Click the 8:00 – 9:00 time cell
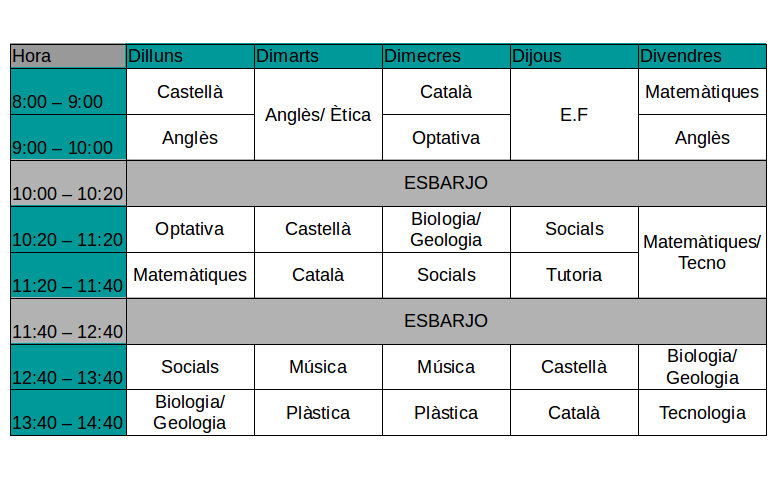The image size is (778, 480). tap(68, 92)
